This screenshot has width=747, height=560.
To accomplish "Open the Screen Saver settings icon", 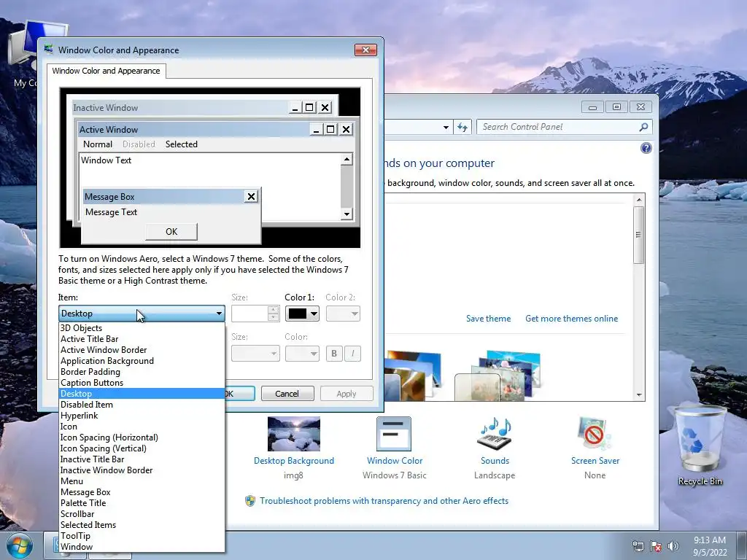I will pyautogui.click(x=595, y=434).
